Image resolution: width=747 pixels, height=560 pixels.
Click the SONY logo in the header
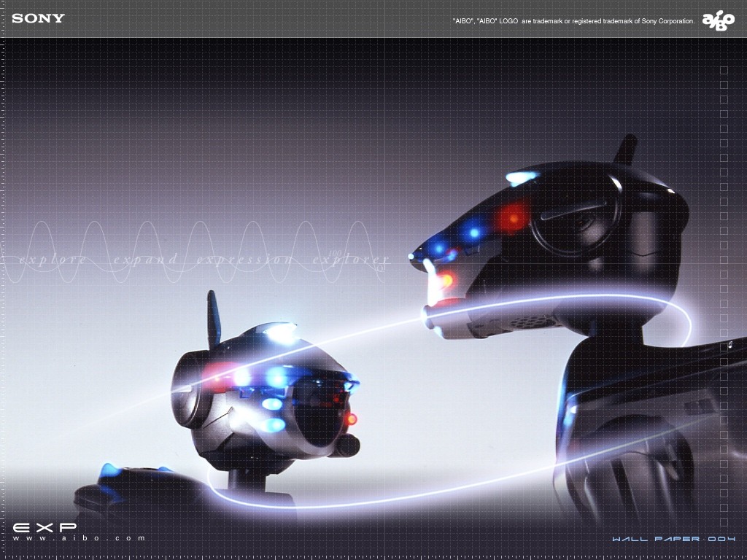coord(38,18)
